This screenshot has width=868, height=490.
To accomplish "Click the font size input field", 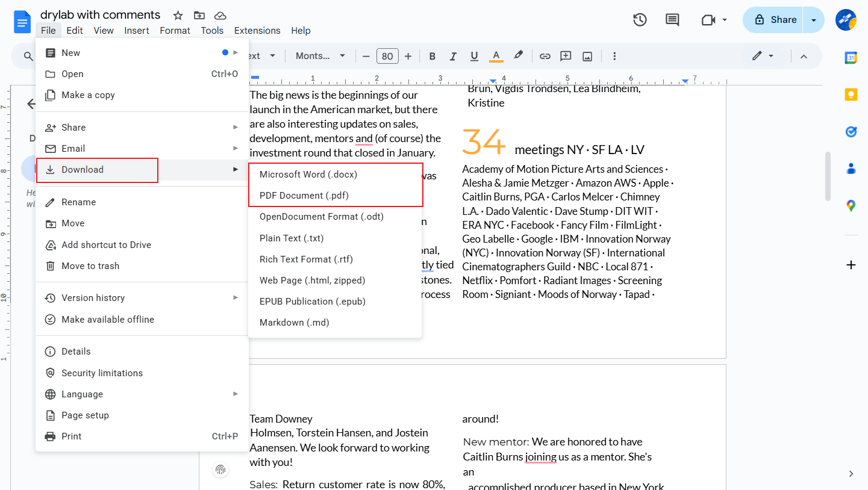I will (x=387, y=55).
